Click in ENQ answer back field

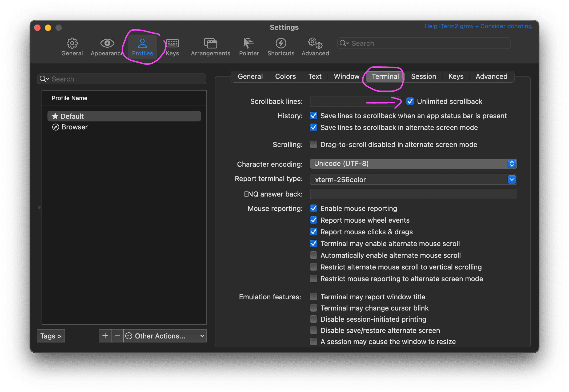414,194
